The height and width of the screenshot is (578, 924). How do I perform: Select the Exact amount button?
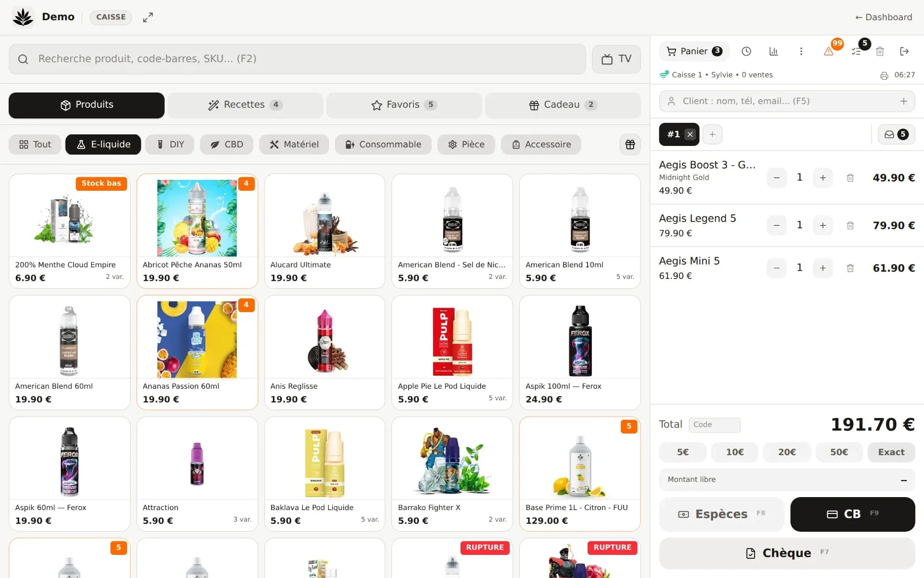(x=891, y=452)
